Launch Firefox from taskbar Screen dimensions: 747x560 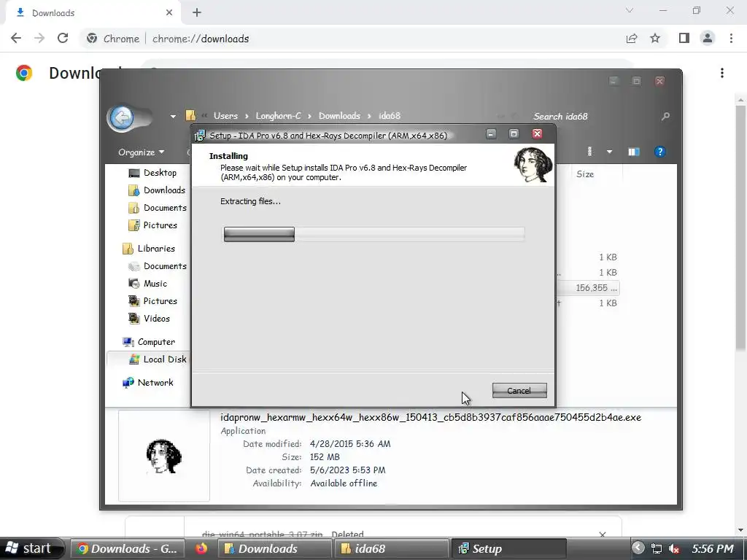click(201, 548)
